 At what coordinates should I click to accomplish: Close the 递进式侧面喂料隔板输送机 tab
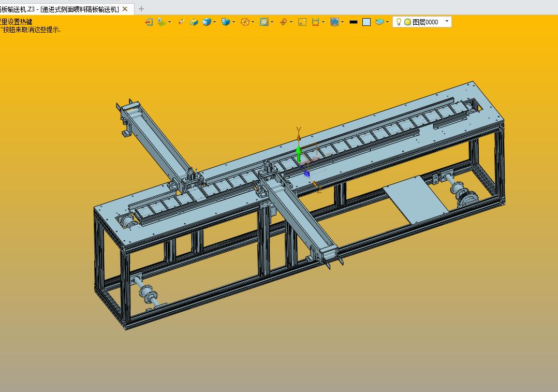(x=125, y=9)
